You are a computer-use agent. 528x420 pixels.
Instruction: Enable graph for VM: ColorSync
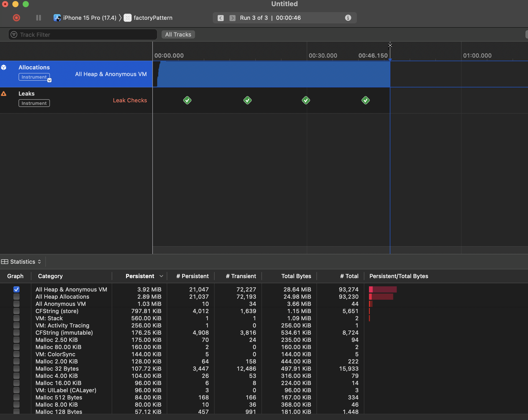(x=16, y=354)
